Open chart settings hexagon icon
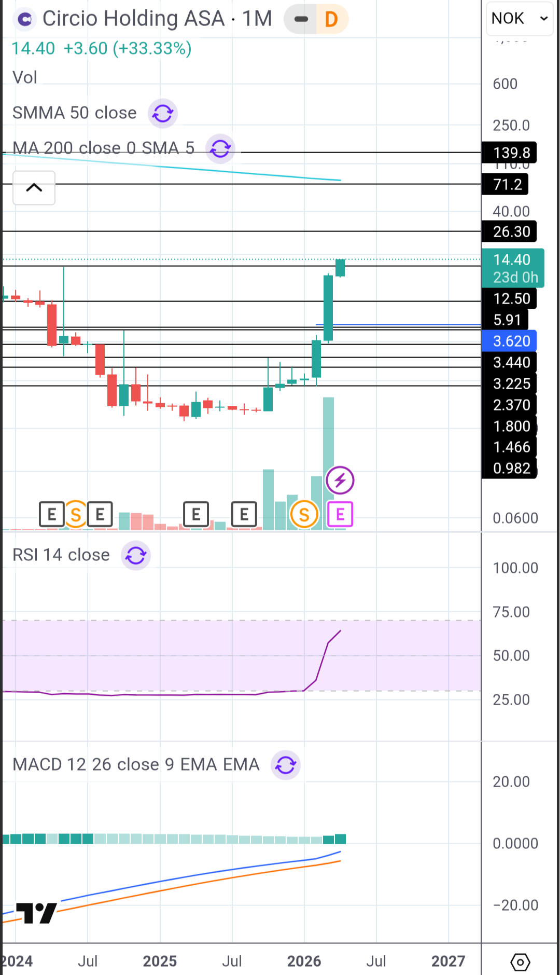Image resolution: width=560 pixels, height=975 pixels. pyautogui.click(x=520, y=962)
